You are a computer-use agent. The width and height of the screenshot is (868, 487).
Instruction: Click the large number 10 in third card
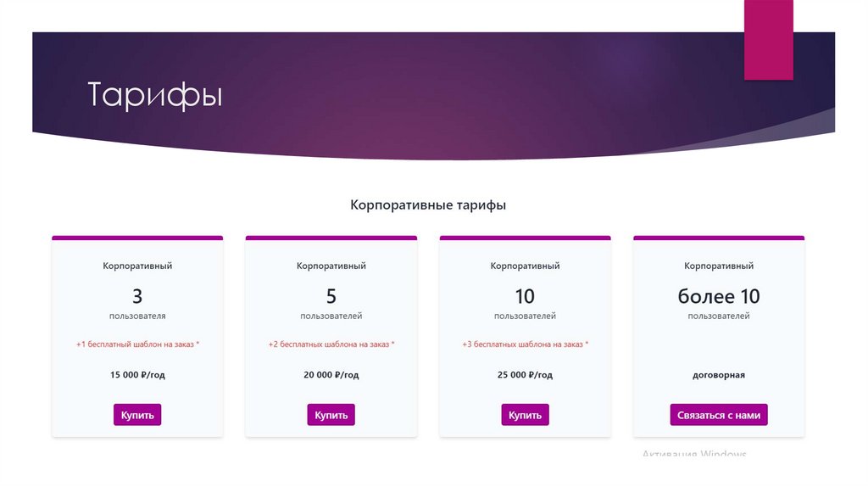point(525,296)
